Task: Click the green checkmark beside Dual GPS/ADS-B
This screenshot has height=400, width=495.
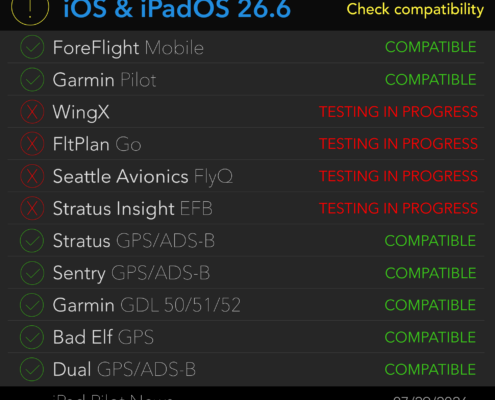Action: [32, 369]
